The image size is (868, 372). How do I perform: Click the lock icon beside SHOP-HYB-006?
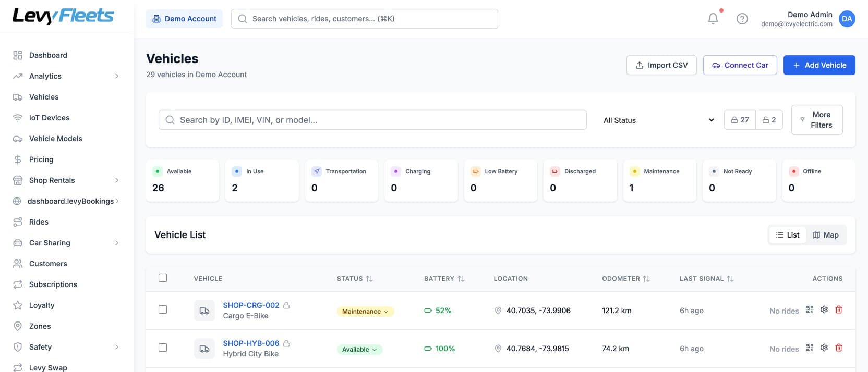pyautogui.click(x=286, y=343)
